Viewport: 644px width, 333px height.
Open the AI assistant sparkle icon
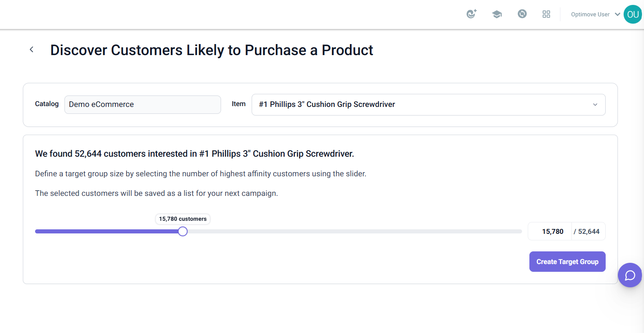pyautogui.click(x=471, y=14)
